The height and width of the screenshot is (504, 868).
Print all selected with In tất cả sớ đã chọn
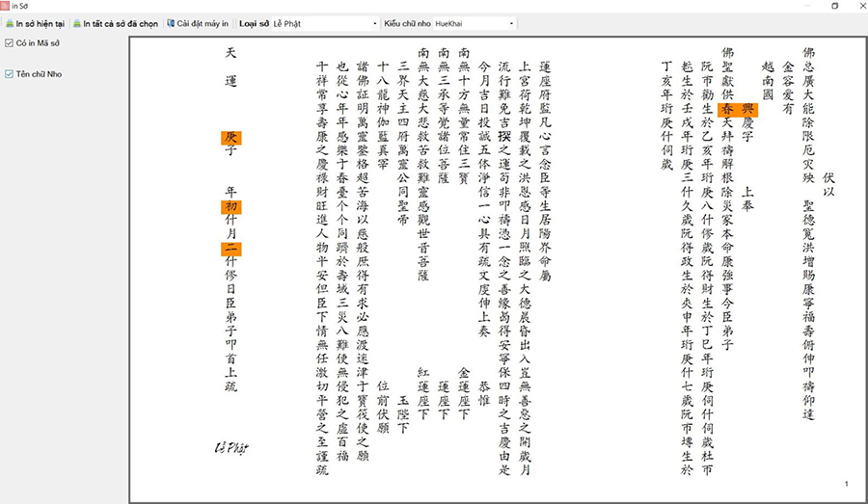coord(116,24)
